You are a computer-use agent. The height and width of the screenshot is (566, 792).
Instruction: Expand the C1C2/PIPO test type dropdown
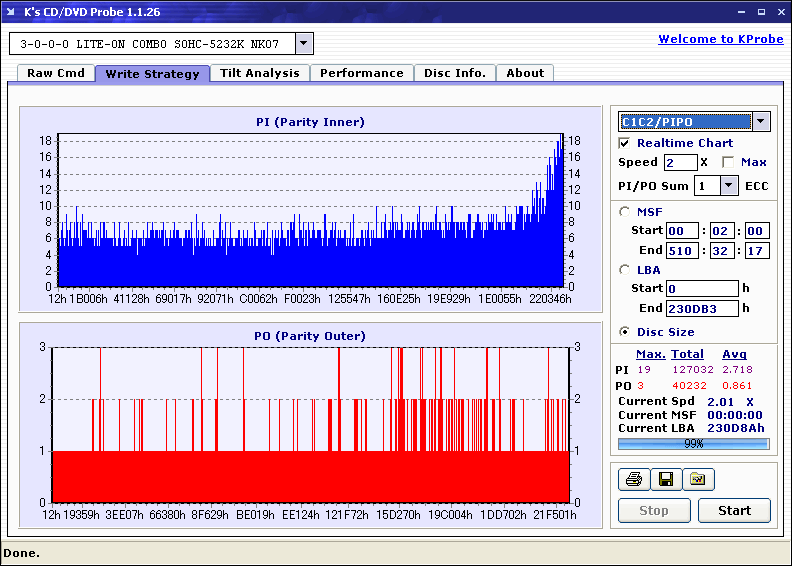[x=761, y=122]
